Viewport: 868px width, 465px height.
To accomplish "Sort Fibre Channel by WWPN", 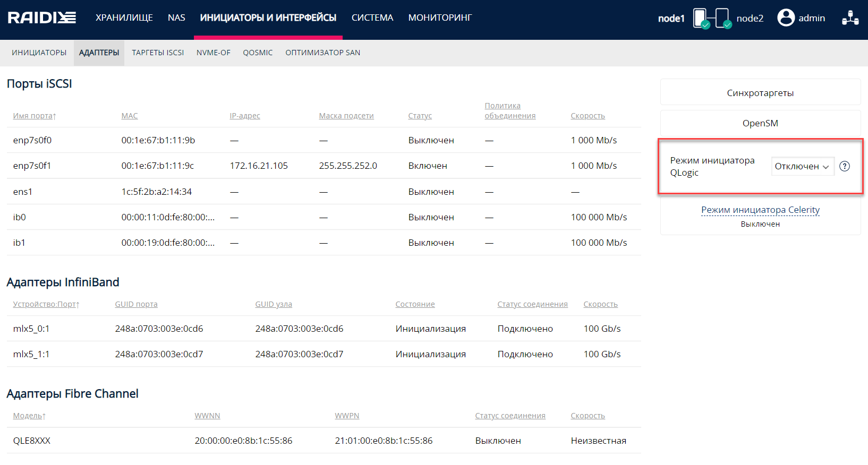I will tap(347, 416).
